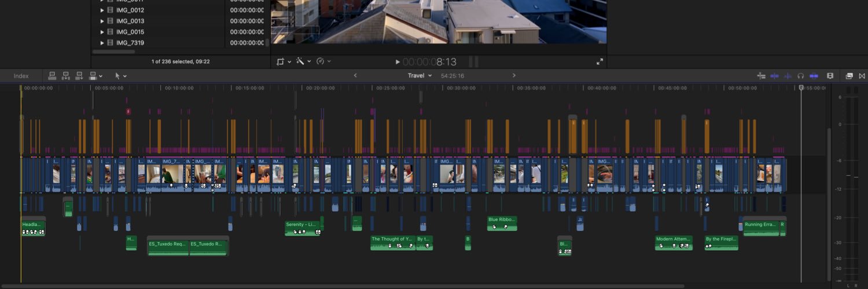Click the playhead at 00:55:00:00
Viewport: 868px width, 289px height.
[801, 87]
